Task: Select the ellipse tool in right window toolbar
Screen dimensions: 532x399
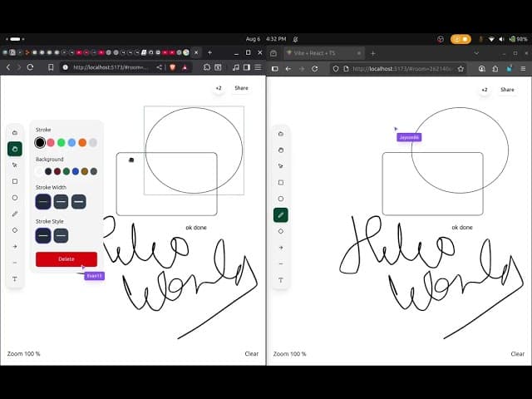Action: (281, 199)
